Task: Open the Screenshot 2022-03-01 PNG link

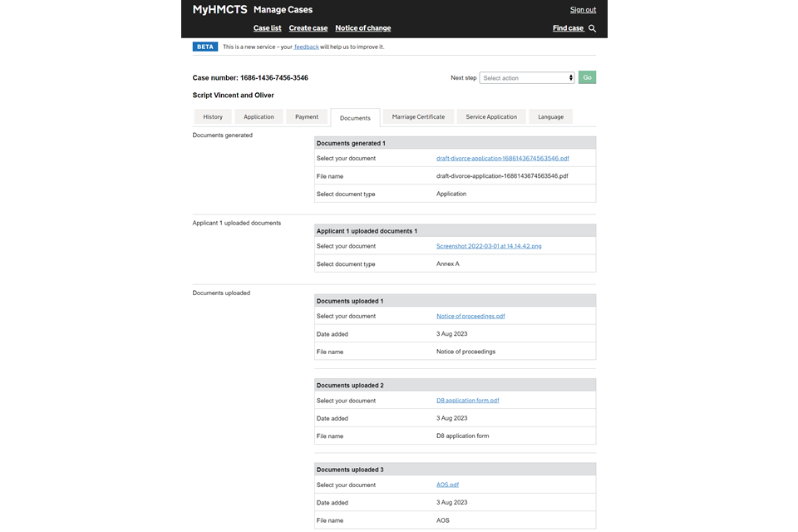Action: 489,246
